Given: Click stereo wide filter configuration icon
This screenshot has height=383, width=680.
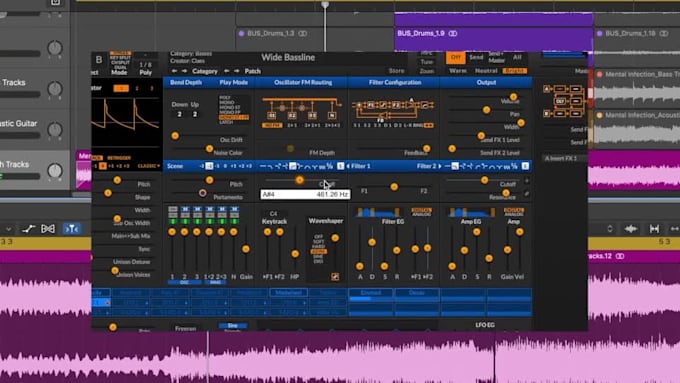Looking at the screenshot, I should click(x=428, y=125).
